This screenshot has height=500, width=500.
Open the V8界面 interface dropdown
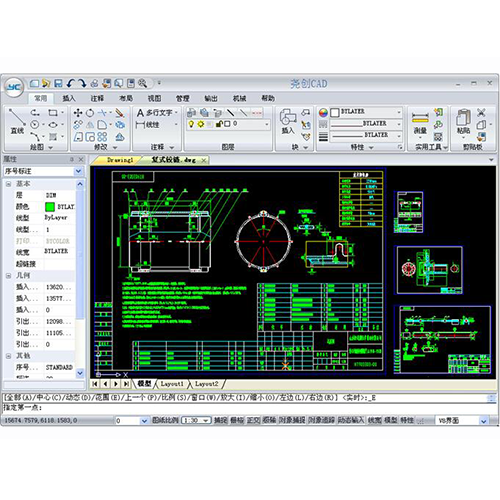coord(484,421)
